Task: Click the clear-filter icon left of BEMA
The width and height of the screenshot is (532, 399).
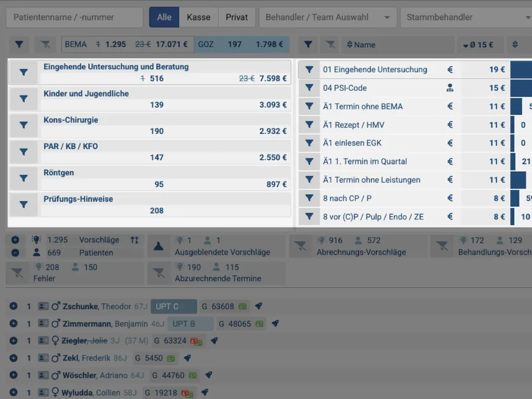Action: 45,44
